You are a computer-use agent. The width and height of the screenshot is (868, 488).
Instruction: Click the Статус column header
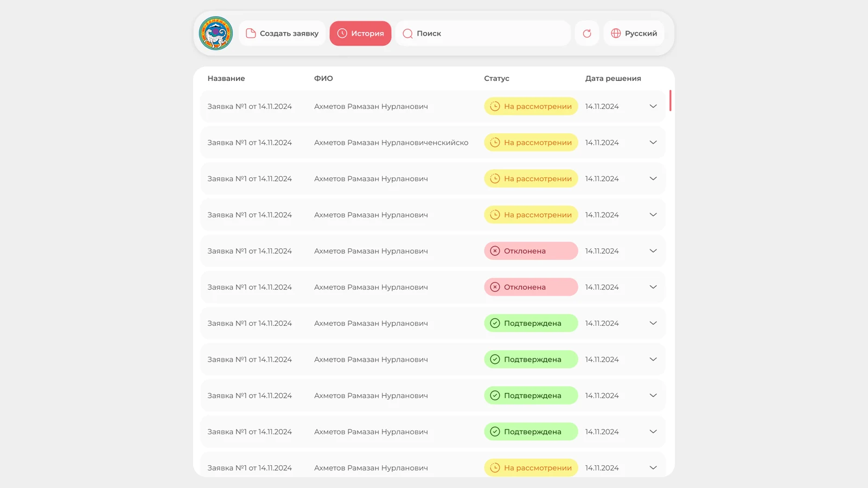[x=496, y=78]
